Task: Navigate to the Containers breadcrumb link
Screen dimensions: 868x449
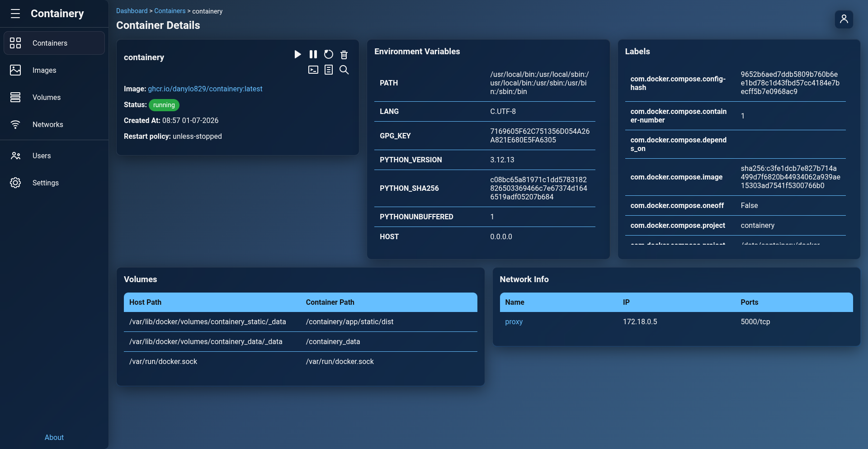Action: tap(170, 11)
